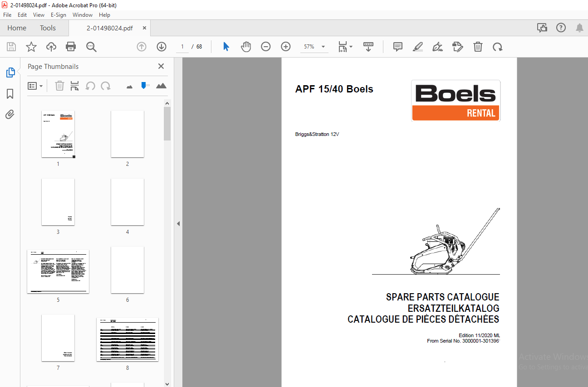
Task: Switch to the Tools tab
Action: [48, 28]
